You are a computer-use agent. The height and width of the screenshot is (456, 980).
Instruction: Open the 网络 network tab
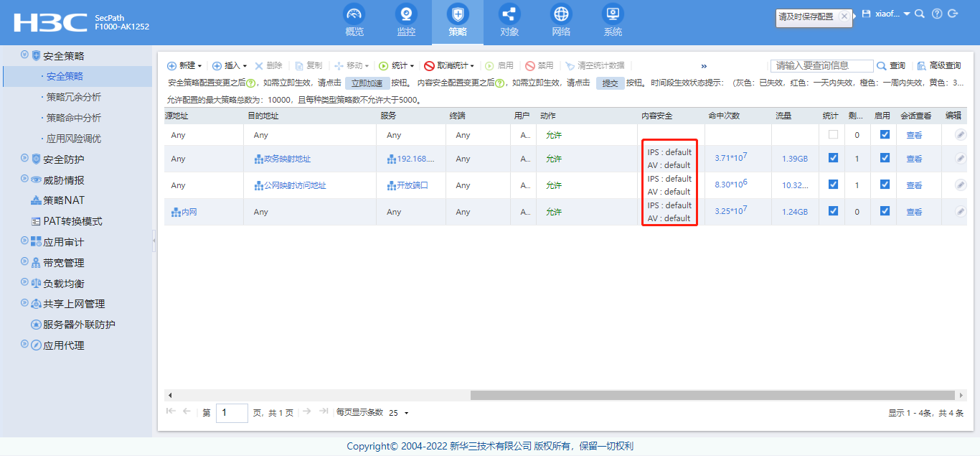tap(561, 21)
